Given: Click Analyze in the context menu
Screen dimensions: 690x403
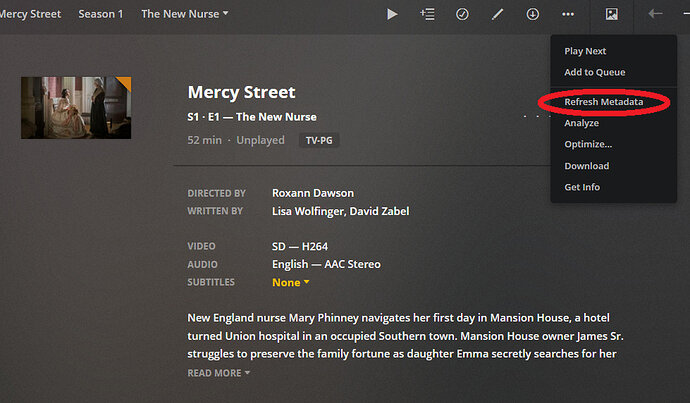Looking at the screenshot, I should pyautogui.click(x=581, y=123).
